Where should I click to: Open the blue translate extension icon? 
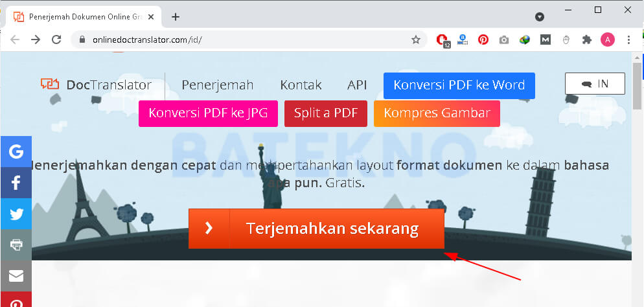click(x=463, y=40)
